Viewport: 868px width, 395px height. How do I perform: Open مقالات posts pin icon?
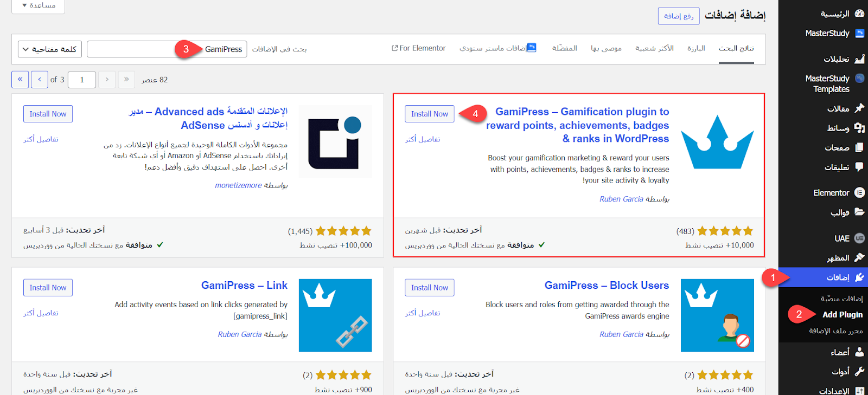point(859,108)
